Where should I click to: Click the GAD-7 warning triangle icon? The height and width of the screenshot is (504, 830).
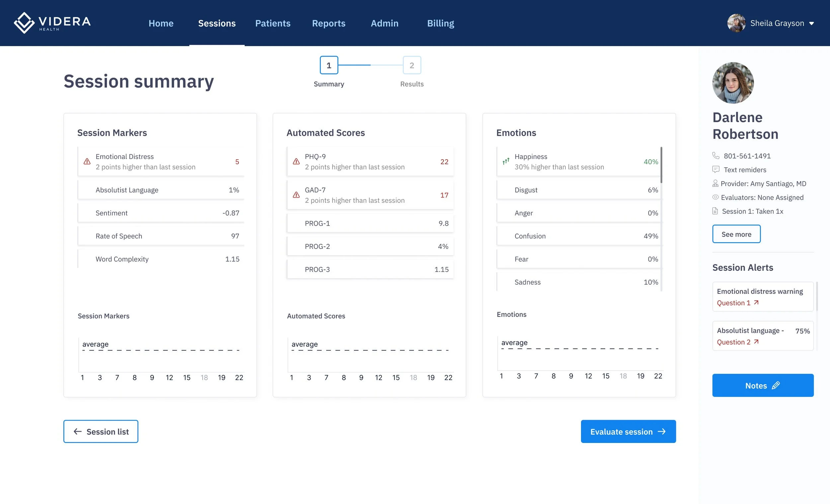[x=296, y=195]
